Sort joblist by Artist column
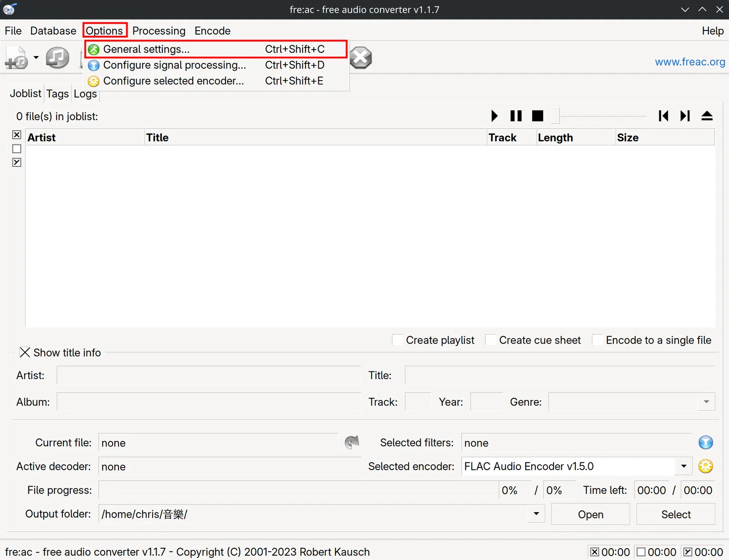The width and height of the screenshot is (729, 560). point(85,138)
